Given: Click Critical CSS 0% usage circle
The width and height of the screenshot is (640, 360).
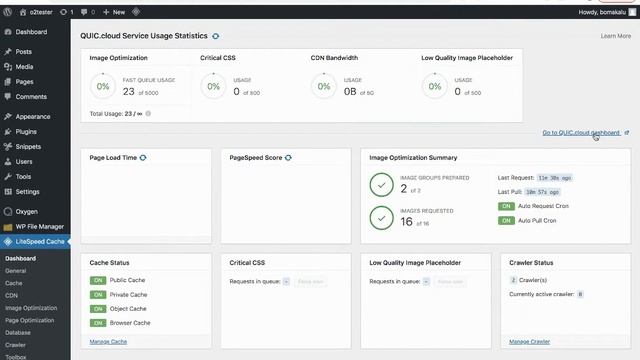Looking at the screenshot, I should pyautogui.click(x=213, y=86).
